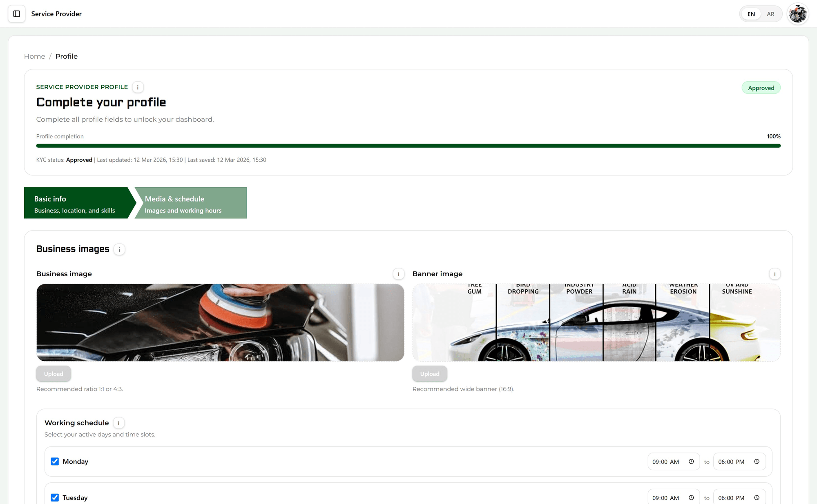Click the 100% completion value

pyautogui.click(x=774, y=136)
